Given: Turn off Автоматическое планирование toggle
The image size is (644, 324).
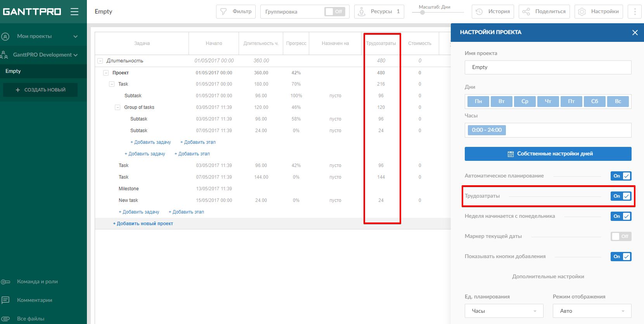Looking at the screenshot, I should point(621,176).
